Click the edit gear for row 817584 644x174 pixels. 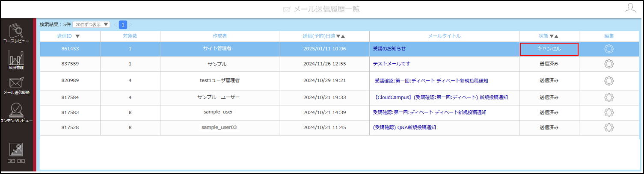coord(609,97)
